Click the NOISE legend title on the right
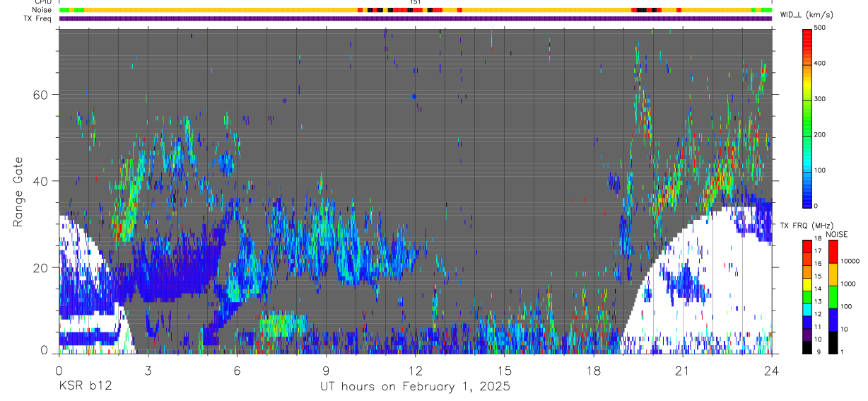Viewport: 868px width, 401px height. [x=837, y=234]
